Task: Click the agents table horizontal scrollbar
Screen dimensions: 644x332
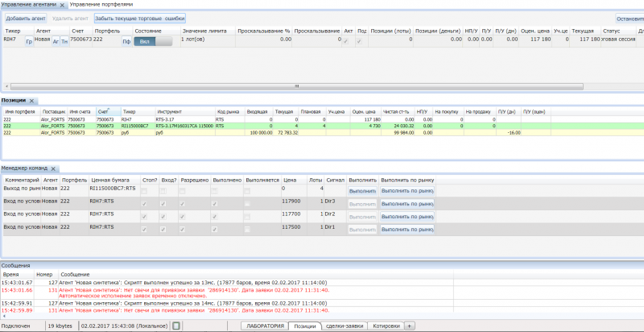Action: [298, 85]
